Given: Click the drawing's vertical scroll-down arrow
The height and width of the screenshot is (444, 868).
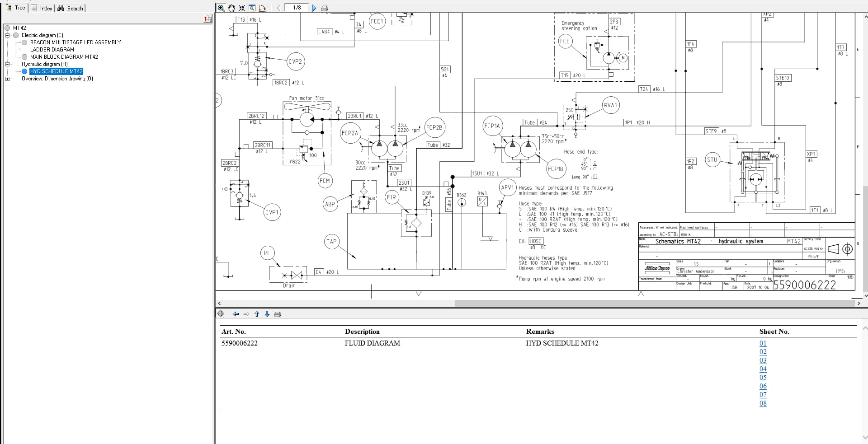Looking at the screenshot, I should [x=865, y=296].
